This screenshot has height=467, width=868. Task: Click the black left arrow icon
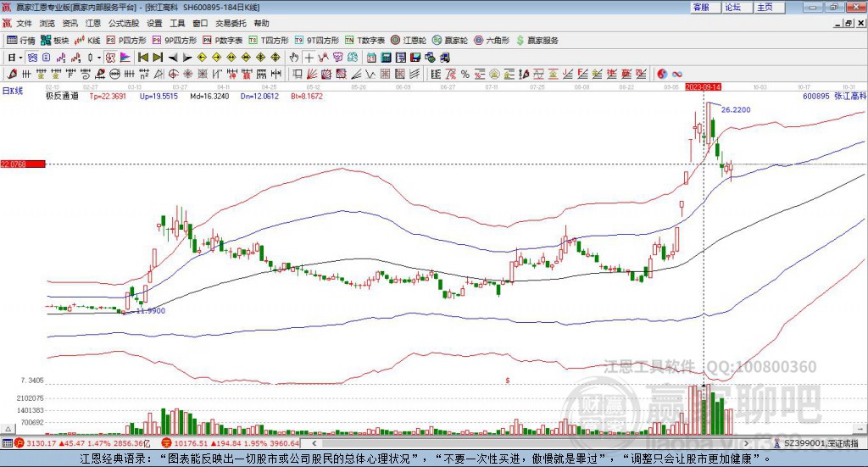coord(173,58)
